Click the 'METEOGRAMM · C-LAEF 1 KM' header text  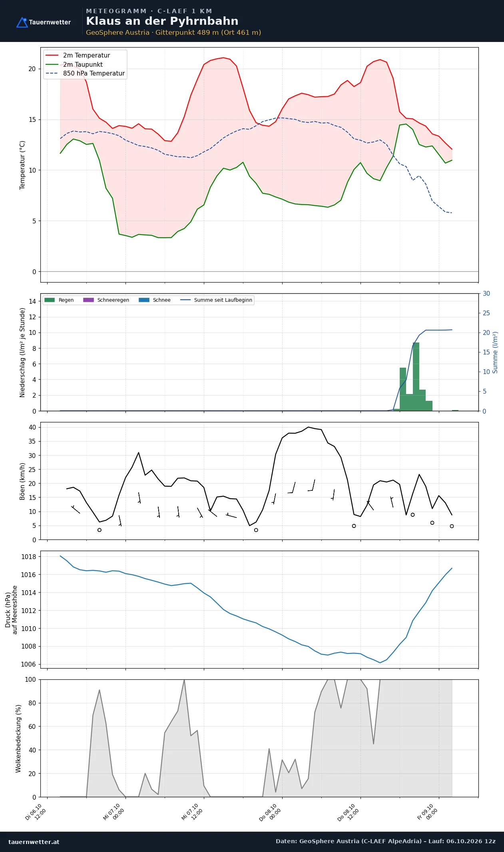coord(149,11)
